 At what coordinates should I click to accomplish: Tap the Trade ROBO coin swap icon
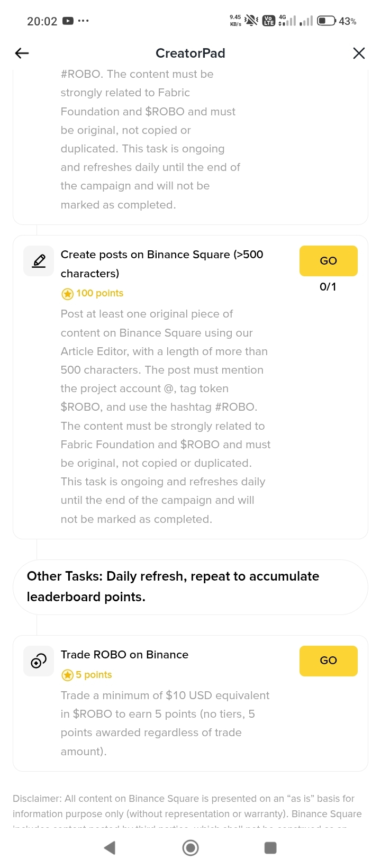tap(39, 661)
